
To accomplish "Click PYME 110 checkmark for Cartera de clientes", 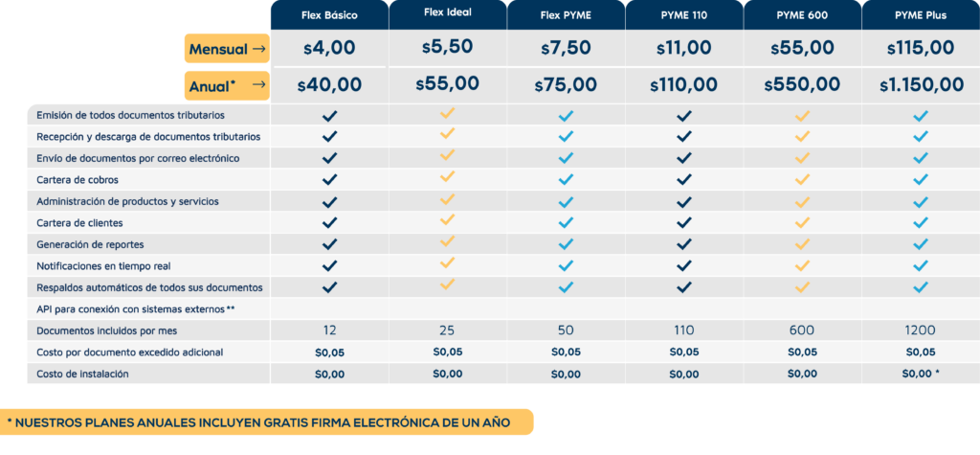I will tap(684, 222).
